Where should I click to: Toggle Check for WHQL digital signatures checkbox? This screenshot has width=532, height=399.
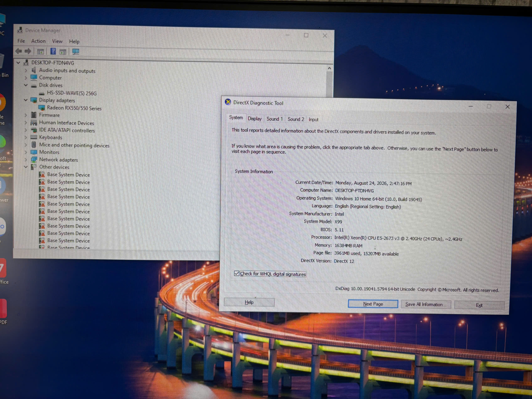(237, 273)
